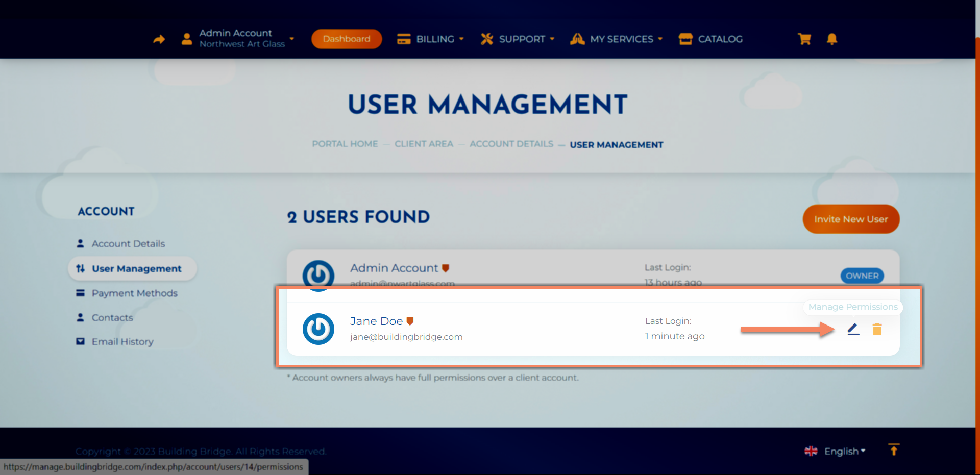
Task: Click the pencil Manage Permissions icon
Action: point(853,330)
